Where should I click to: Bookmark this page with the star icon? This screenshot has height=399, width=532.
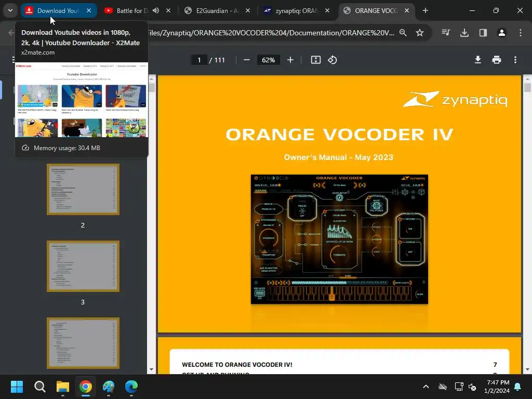coord(420,33)
